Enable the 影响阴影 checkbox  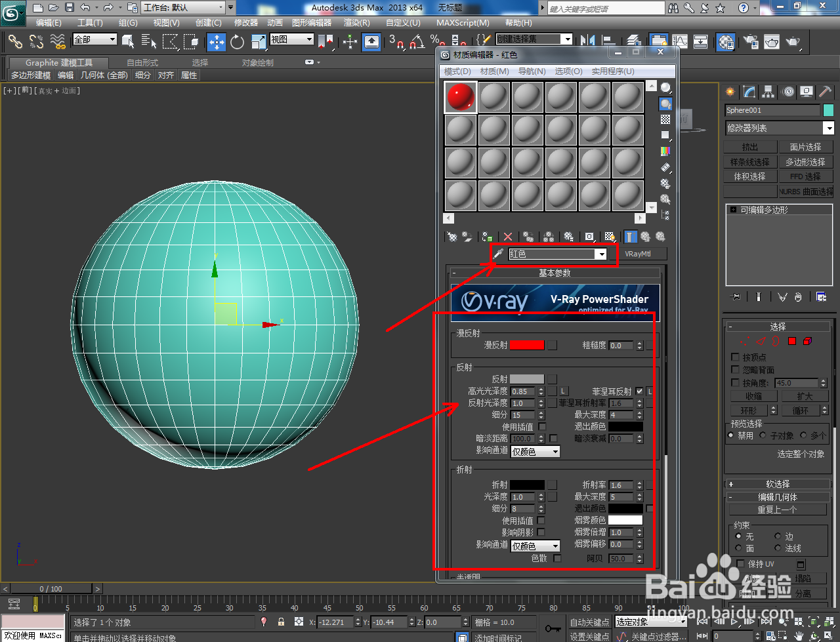(x=541, y=532)
